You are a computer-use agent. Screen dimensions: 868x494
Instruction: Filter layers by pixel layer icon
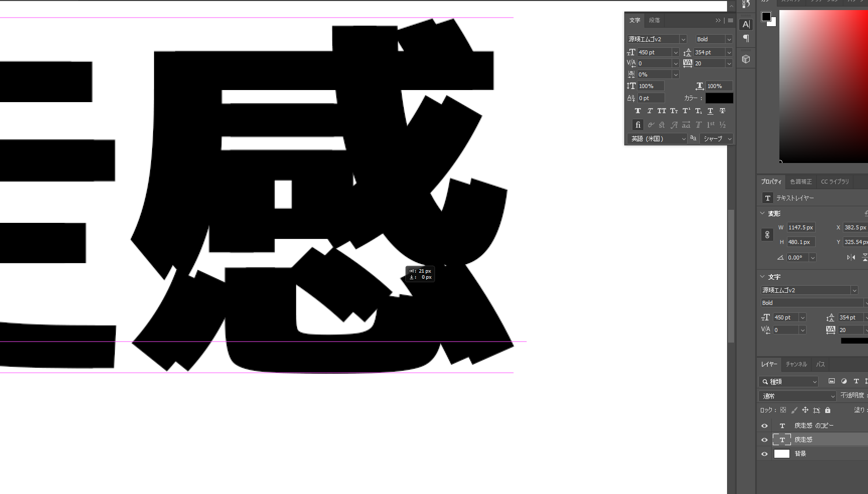832,381
